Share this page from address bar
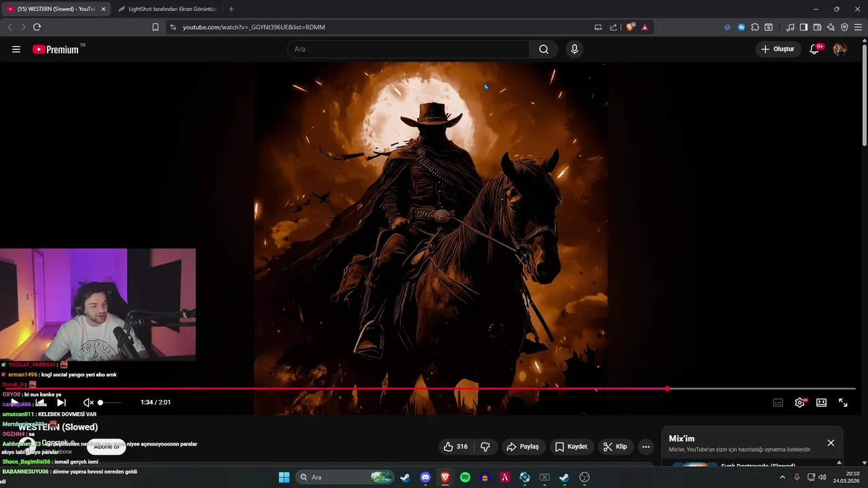Viewport: 868px width, 488px height. [x=614, y=27]
